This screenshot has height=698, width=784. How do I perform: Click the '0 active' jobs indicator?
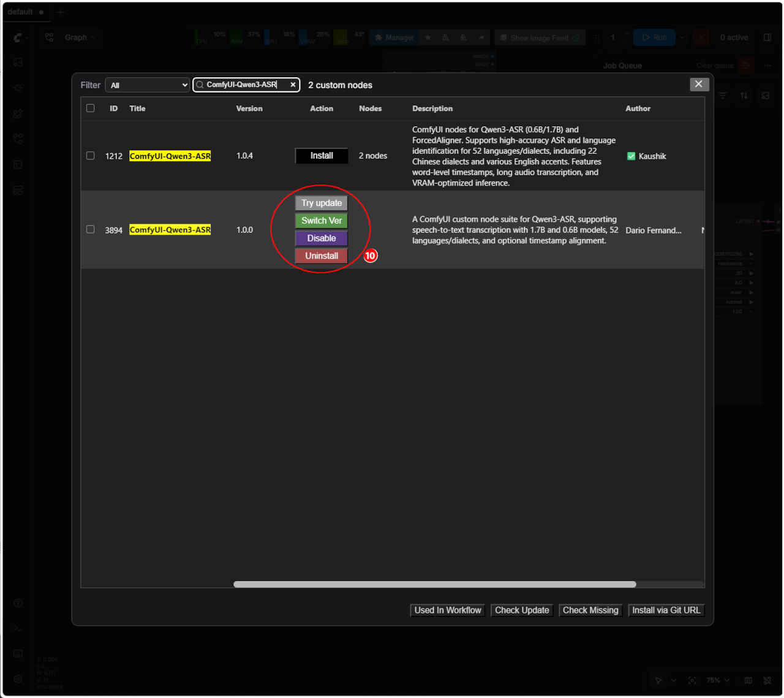(x=734, y=37)
